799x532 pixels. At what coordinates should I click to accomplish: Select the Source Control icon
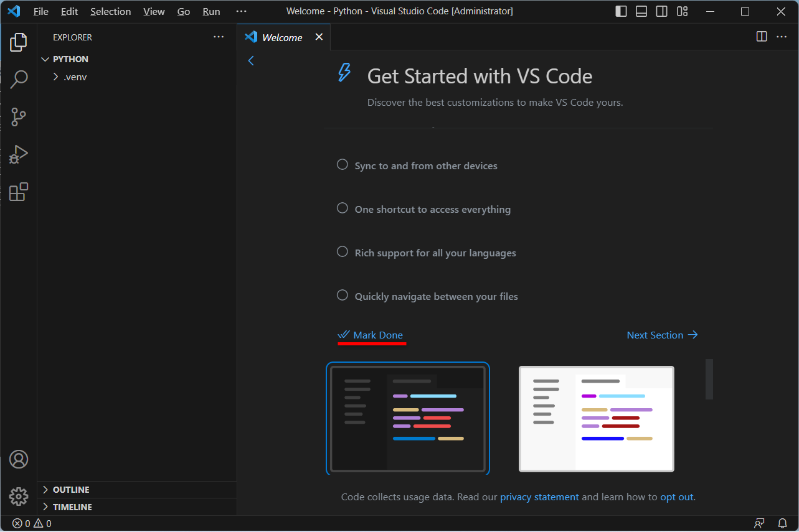coord(19,117)
